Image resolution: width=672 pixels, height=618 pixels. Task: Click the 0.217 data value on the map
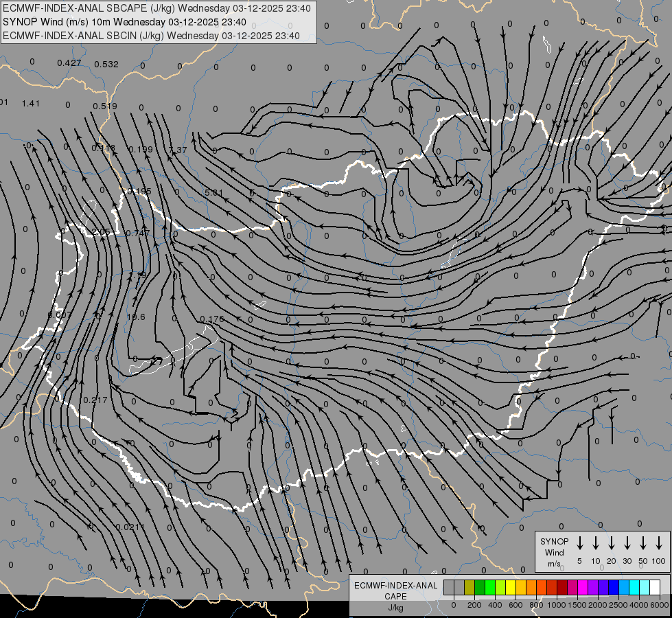95,400
